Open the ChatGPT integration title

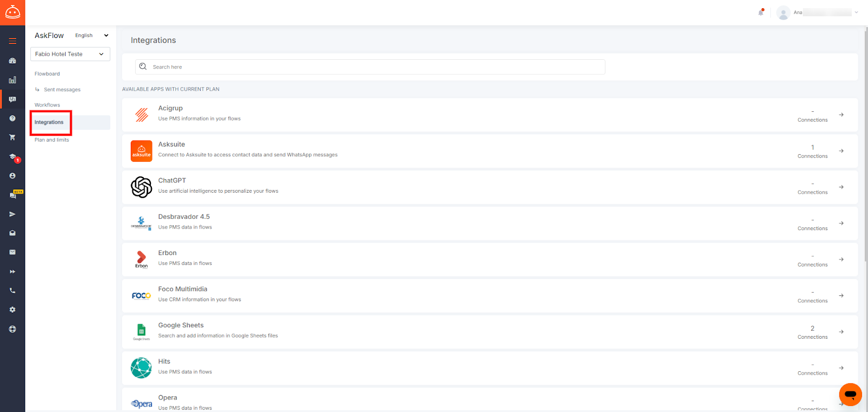[x=172, y=180]
